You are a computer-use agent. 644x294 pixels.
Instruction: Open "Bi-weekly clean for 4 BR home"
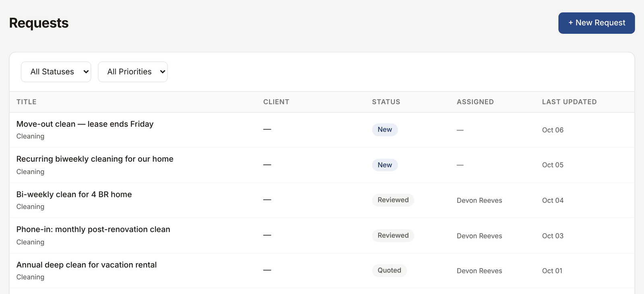click(74, 195)
